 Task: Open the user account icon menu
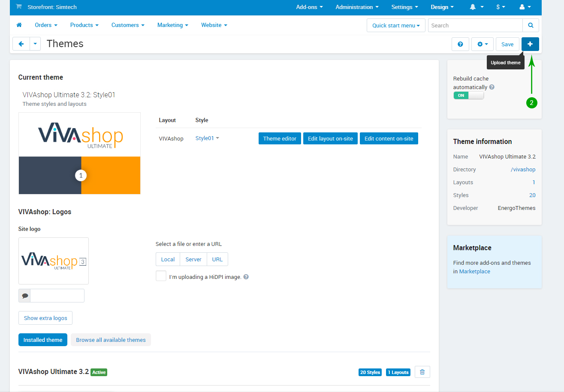525,7
